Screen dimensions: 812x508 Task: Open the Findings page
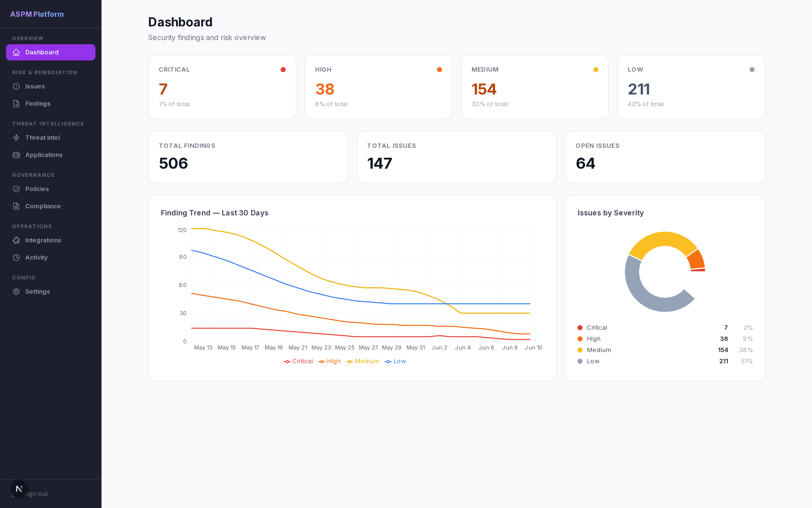point(51,103)
